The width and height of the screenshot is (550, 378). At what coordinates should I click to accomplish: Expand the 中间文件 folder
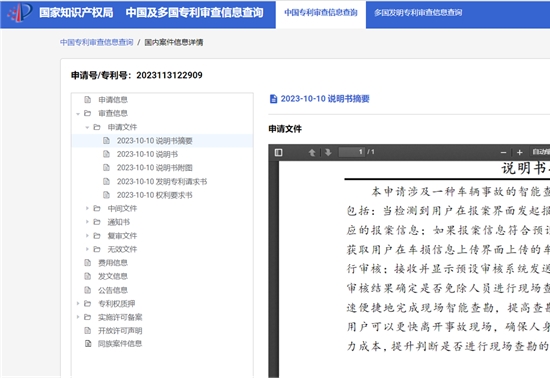(x=87, y=209)
